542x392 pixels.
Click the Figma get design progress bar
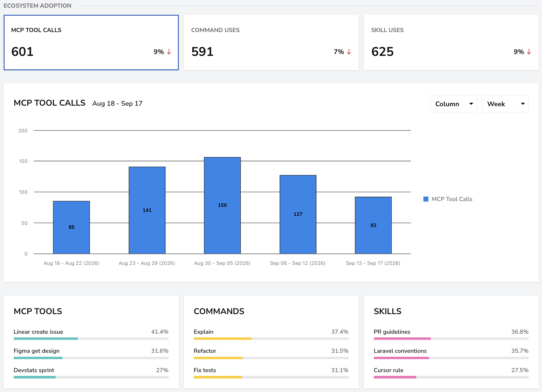pyautogui.click(x=91, y=358)
